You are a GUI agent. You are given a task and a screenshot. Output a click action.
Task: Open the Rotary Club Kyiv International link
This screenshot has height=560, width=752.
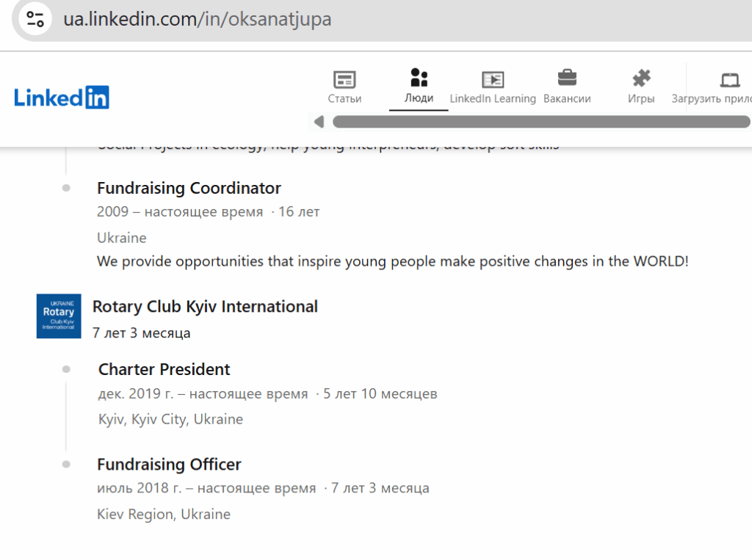click(x=205, y=306)
